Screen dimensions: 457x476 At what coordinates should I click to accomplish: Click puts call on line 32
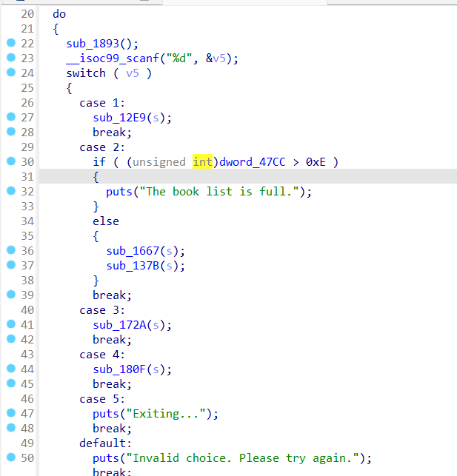coord(119,192)
